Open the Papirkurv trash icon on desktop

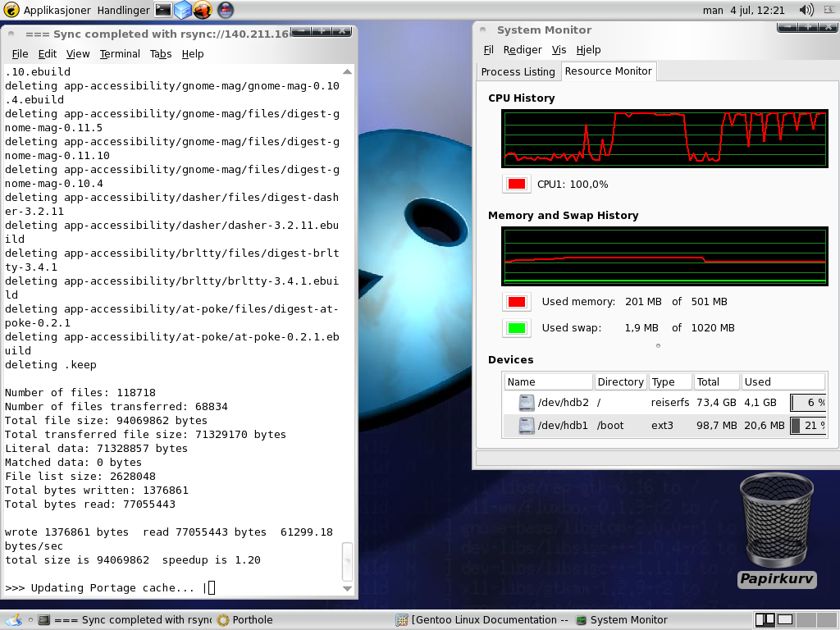[x=777, y=531]
